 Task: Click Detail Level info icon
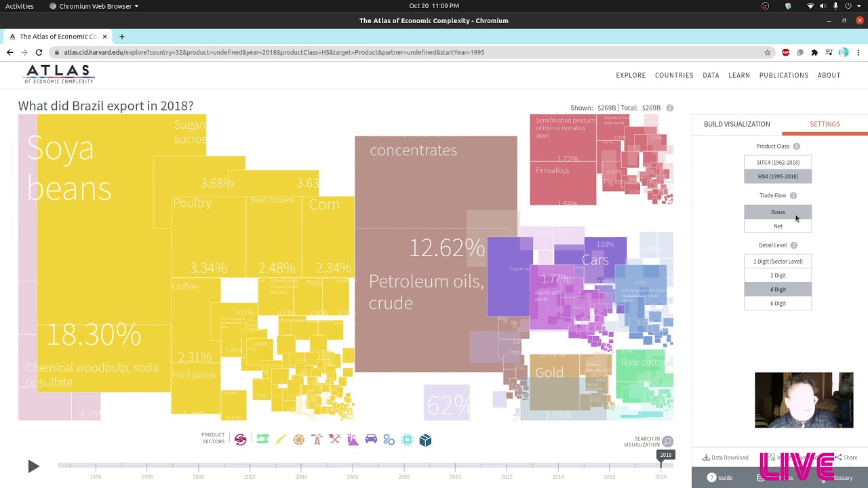click(x=794, y=245)
